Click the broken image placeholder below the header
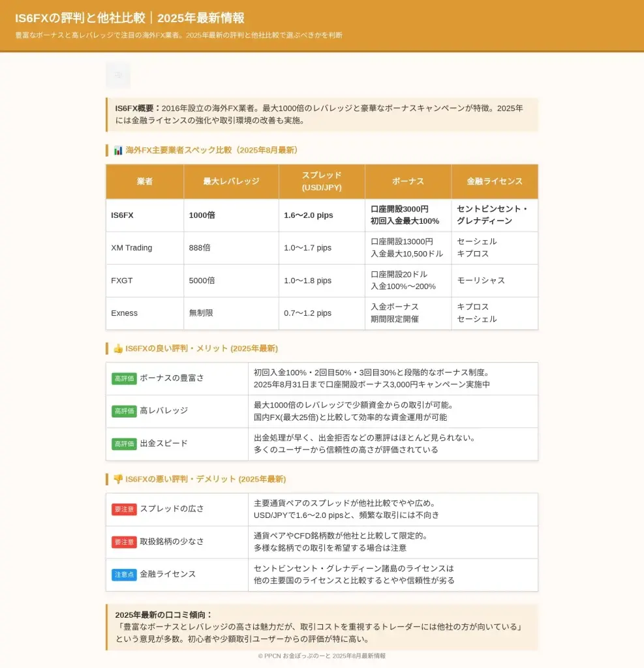This screenshot has width=644, height=668. [x=118, y=75]
